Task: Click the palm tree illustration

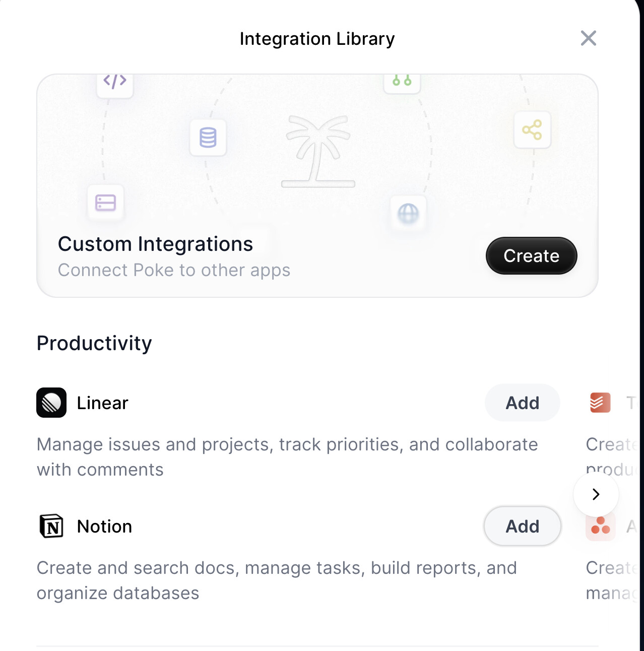Action: (318, 151)
